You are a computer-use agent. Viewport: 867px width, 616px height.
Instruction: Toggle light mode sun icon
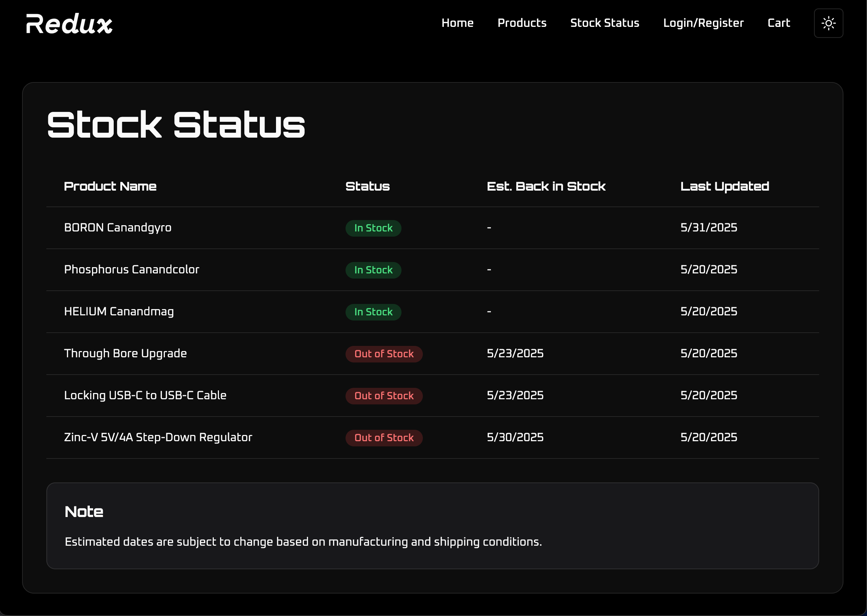click(828, 23)
